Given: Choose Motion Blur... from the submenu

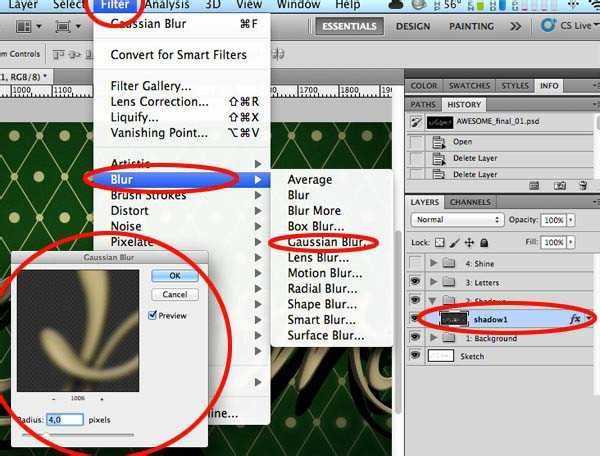Looking at the screenshot, I should [x=325, y=273].
